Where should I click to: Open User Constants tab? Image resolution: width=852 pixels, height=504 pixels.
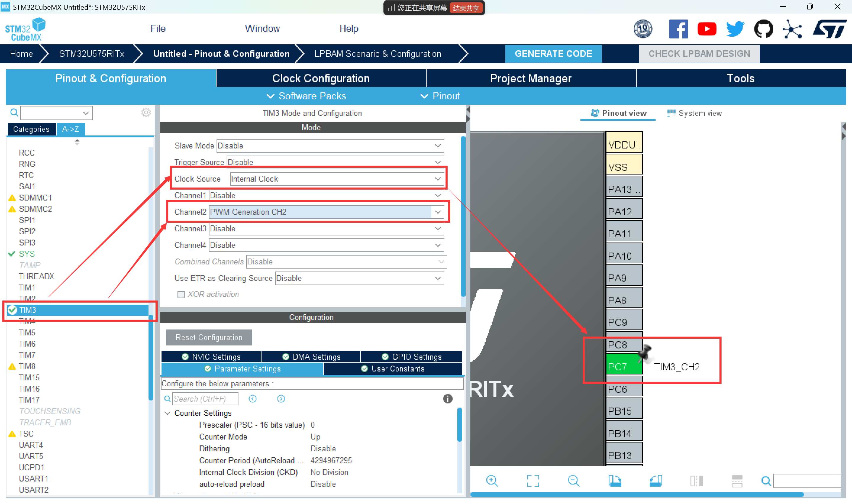(x=393, y=369)
